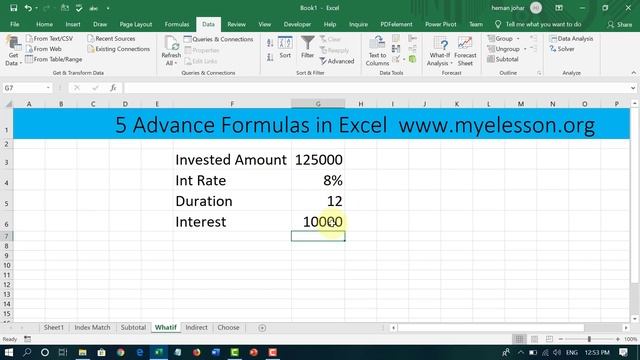Click the Name Box showing G7

(x=22, y=88)
